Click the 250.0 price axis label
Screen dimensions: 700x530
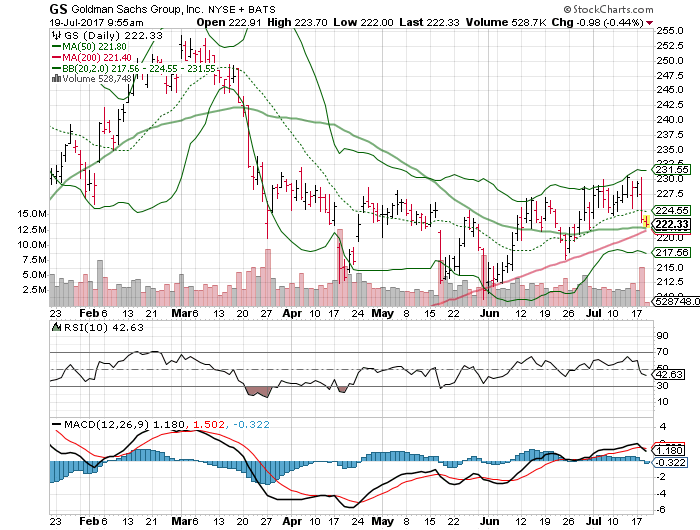tap(670, 60)
